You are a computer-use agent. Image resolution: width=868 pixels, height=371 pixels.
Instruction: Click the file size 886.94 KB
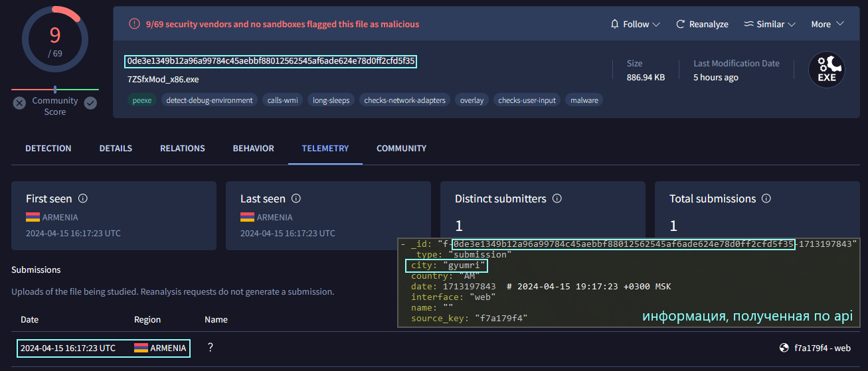(646, 77)
